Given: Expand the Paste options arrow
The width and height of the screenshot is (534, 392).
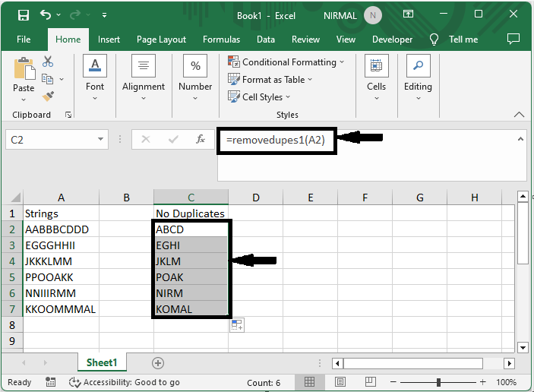Looking at the screenshot, I should click(24, 100).
